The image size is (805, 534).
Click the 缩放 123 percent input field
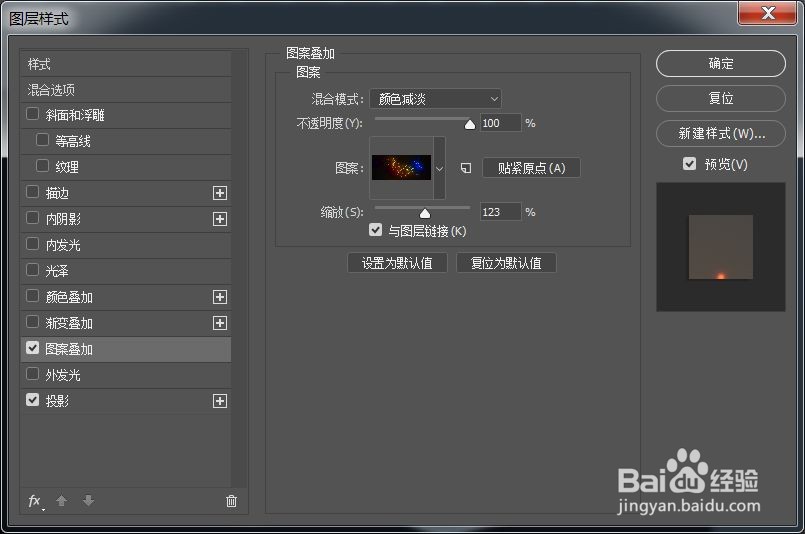(x=501, y=212)
